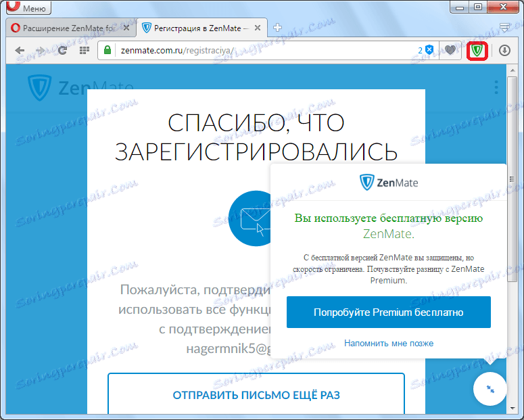
Task: Open the three-dot page menu
Action: pos(496,87)
